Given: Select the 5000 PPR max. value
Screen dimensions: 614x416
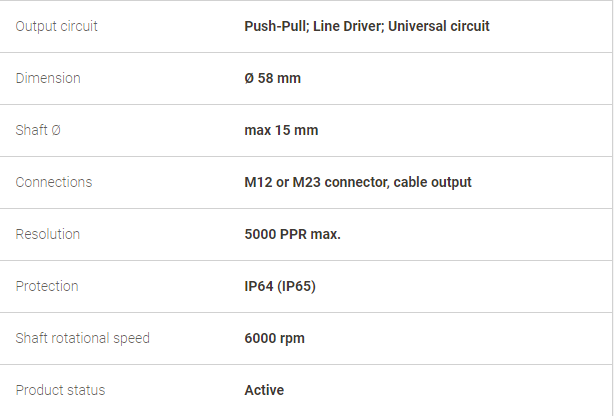Looking at the screenshot, I should click(x=293, y=234).
